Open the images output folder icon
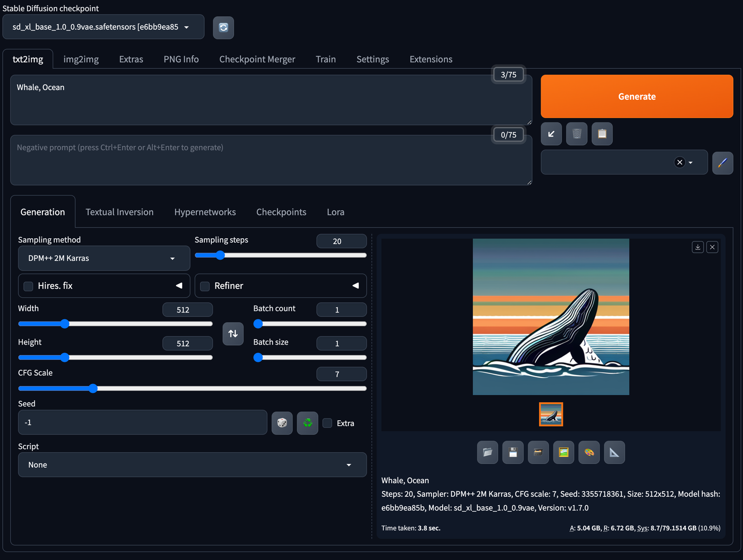 488,452
